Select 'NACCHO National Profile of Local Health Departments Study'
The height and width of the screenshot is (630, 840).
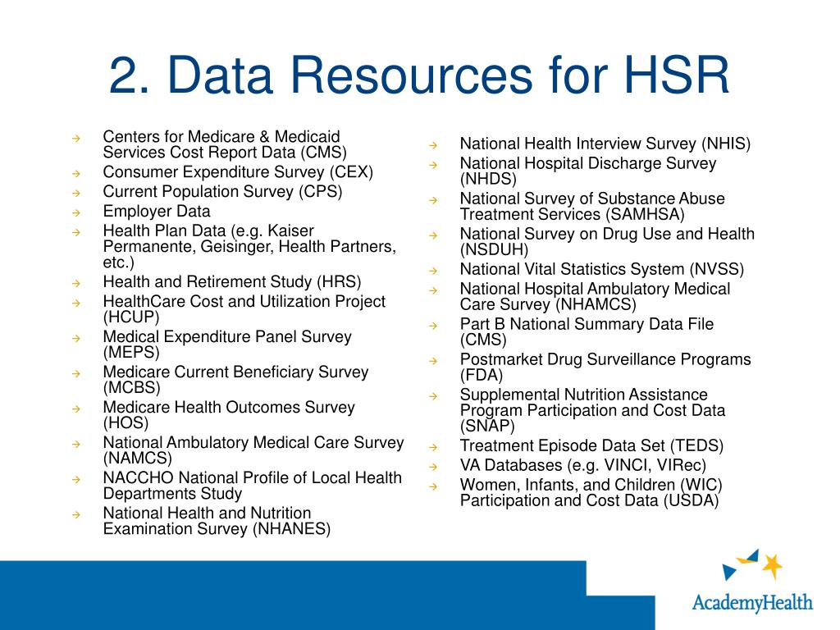click(x=253, y=486)
